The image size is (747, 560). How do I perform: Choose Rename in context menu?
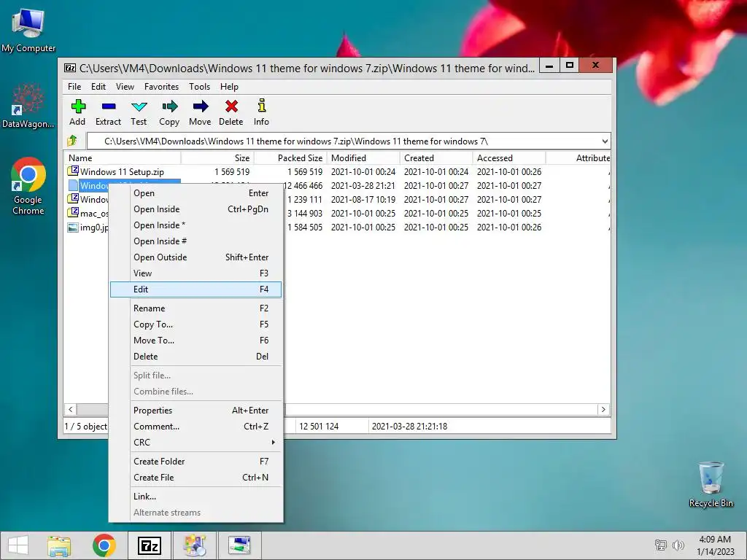(196, 308)
